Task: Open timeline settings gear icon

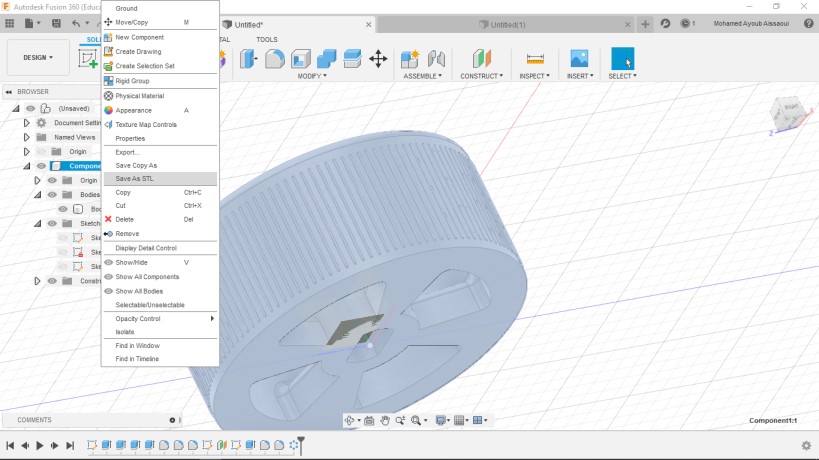Action: (x=806, y=445)
